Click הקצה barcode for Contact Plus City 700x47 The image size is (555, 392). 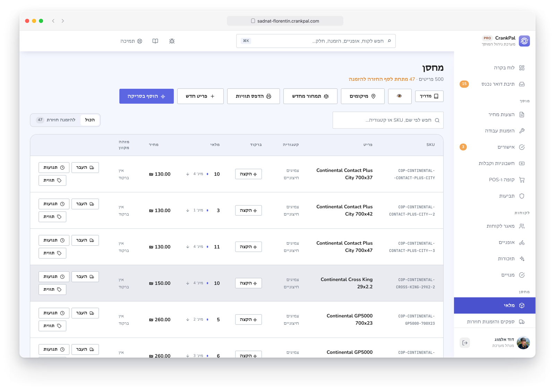[x=248, y=247]
